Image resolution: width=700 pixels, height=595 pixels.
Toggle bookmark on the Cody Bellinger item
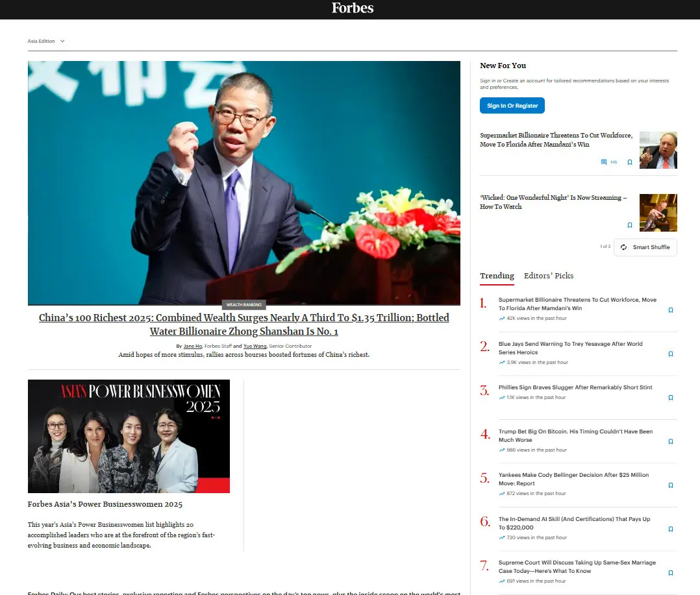(x=670, y=485)
